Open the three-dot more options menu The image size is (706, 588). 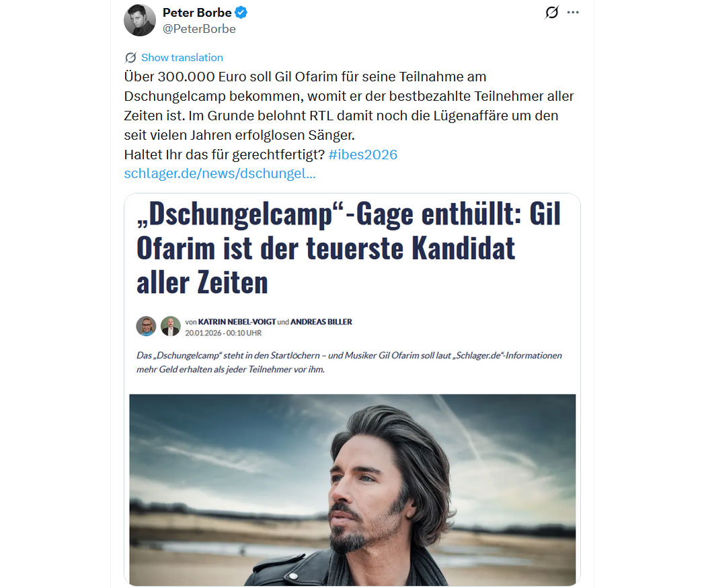[x=573, y=12]
